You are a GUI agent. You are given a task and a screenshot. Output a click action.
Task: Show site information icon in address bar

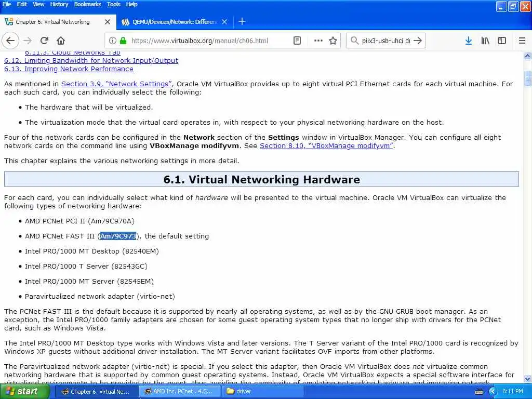tap(112, 41)
